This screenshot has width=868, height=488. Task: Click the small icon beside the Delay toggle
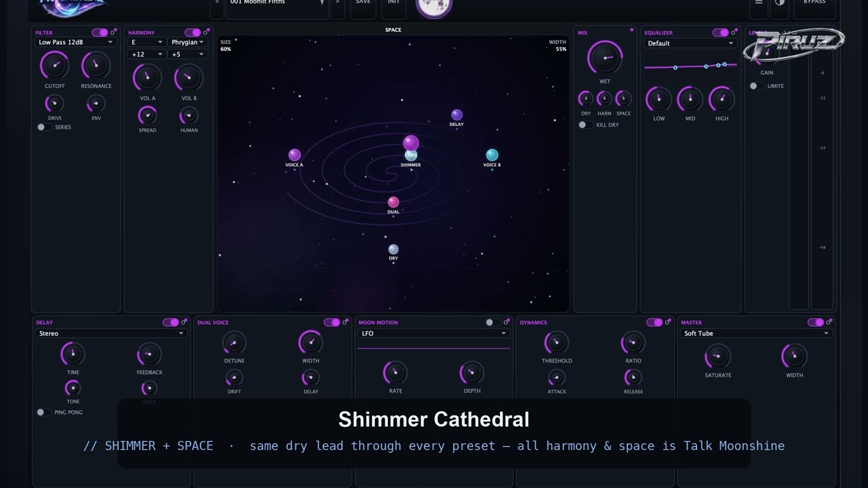pos(184,322)
